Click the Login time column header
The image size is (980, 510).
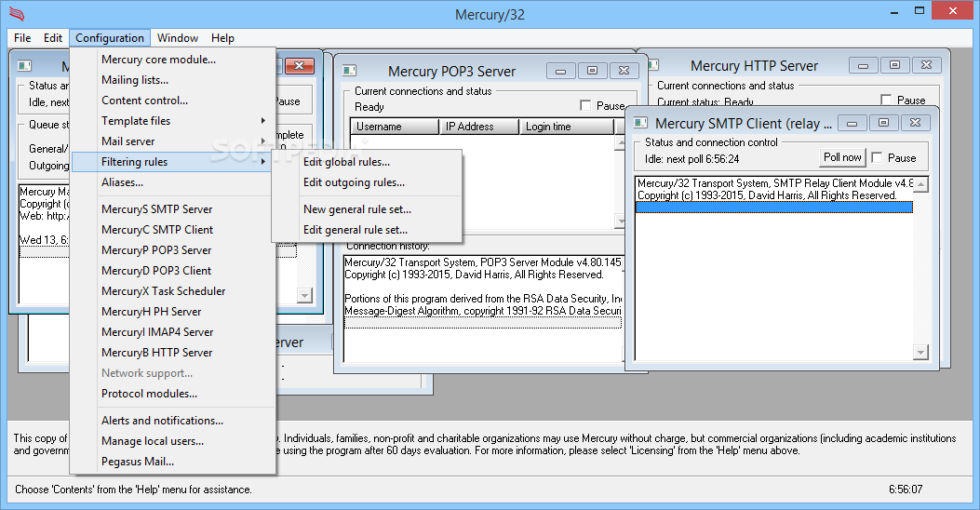click(567, 127)
